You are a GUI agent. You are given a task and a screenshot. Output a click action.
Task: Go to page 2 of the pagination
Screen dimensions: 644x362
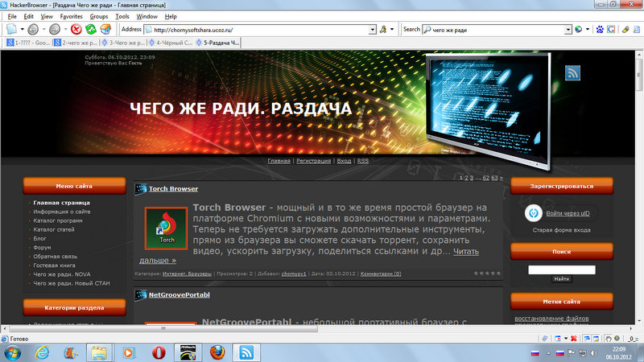point(466,178)
